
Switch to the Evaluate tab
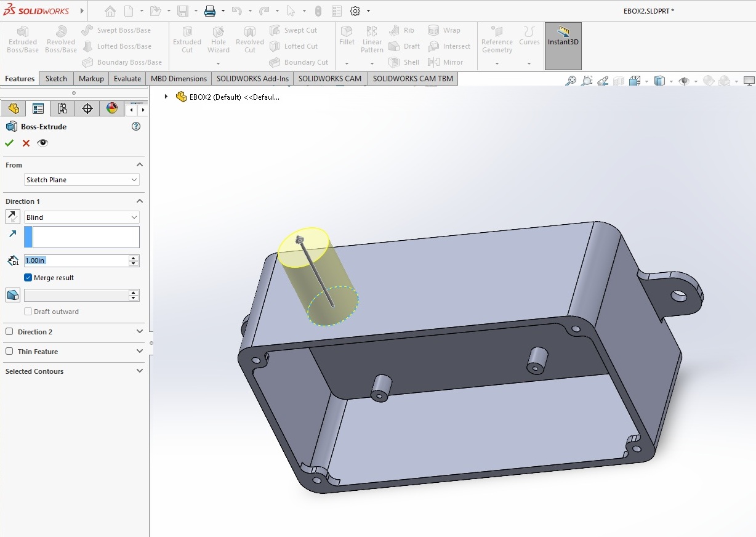click(x=127, y=79)
